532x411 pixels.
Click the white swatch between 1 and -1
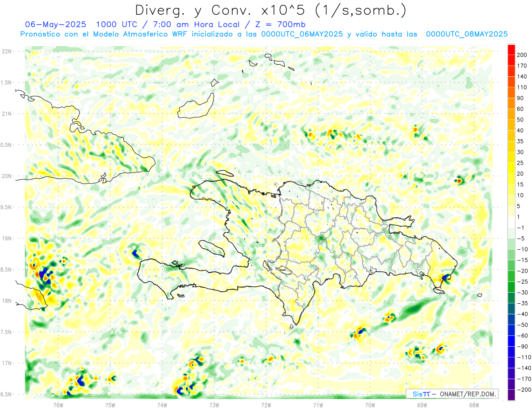pos(511,222)
